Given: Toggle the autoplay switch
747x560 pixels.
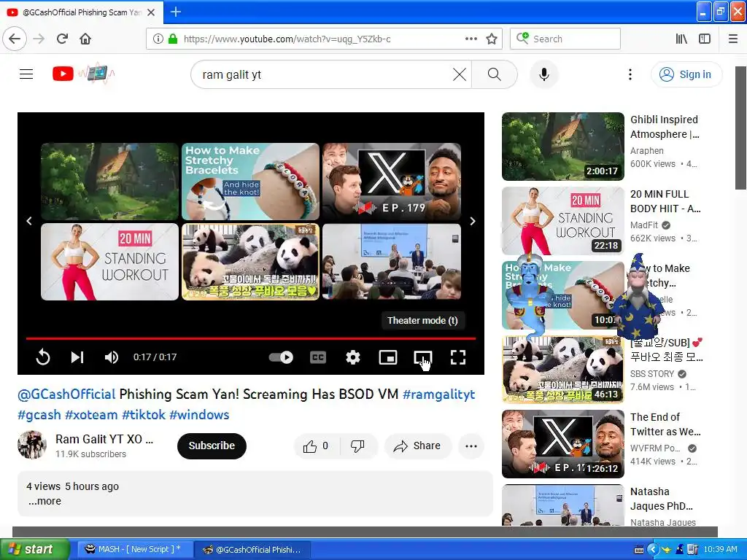Looking at the screenshot, I should (281, 357).
